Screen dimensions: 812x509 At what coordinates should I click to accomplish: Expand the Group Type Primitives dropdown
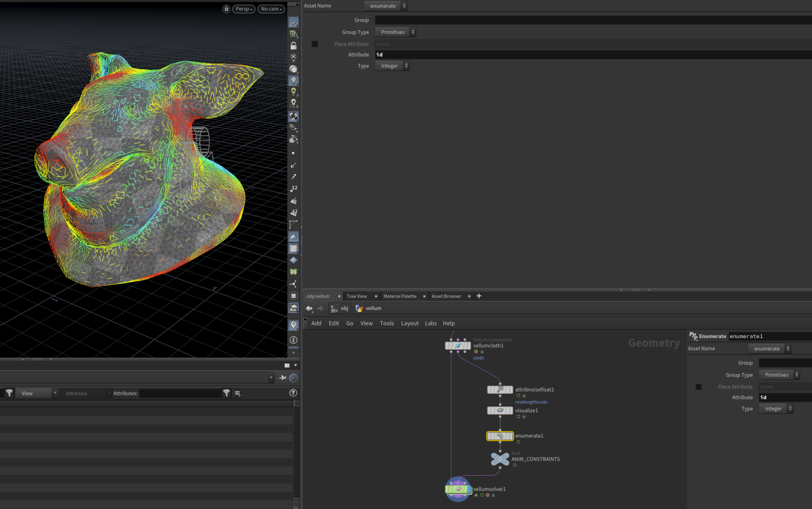tap(395, 32)
